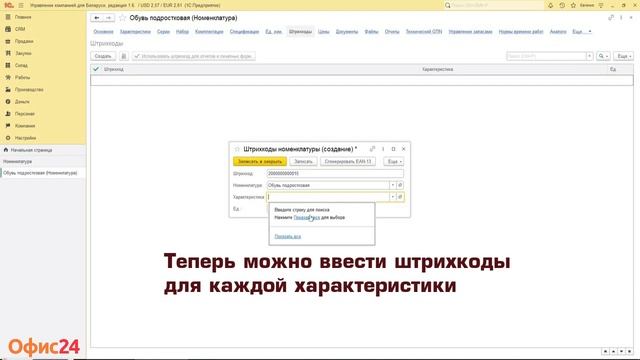Click Записать и закрыть button
The image size is (640, 360).
(260, 162)
